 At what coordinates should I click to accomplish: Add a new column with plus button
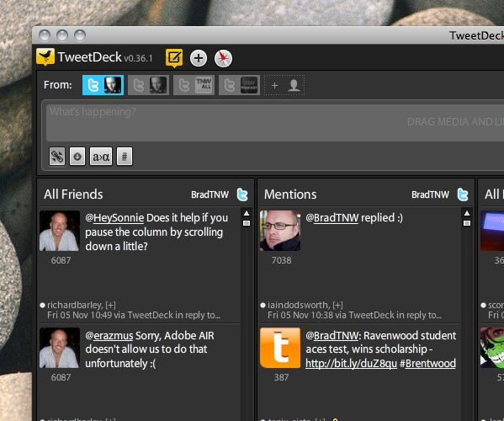coord(199,58)
